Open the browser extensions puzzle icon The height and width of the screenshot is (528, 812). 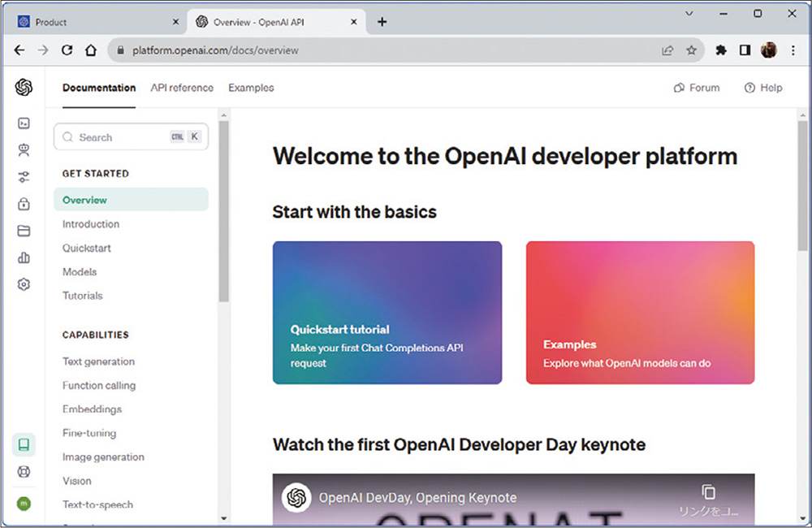[720, 50]
